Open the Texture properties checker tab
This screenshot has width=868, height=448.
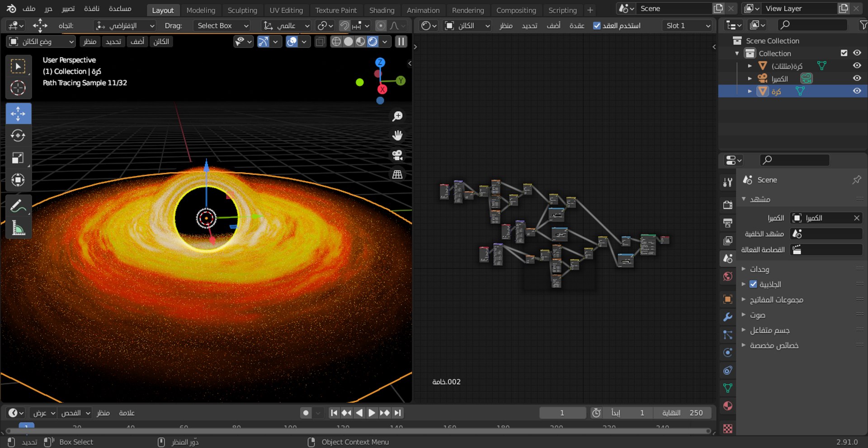click(727, 428)
